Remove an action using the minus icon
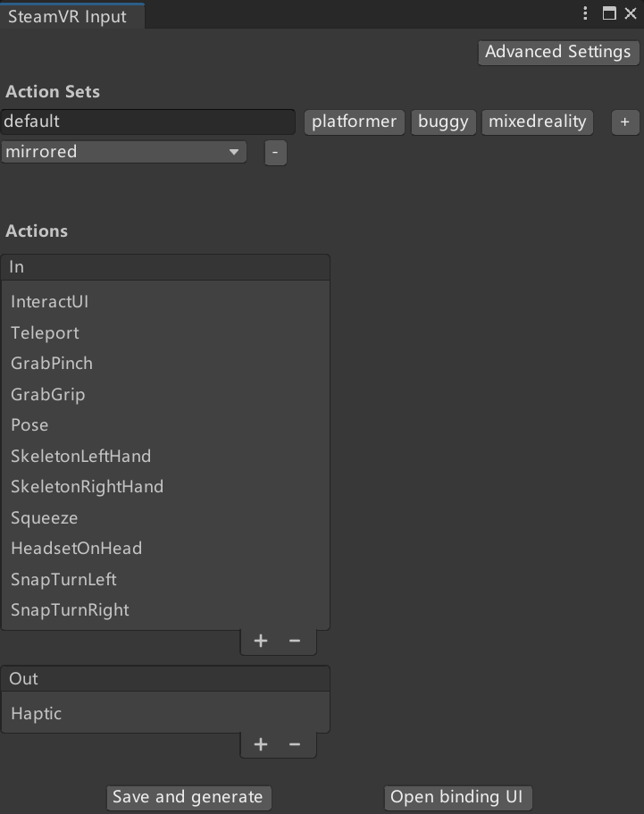The width and height of the screenshot is (644, 814). [295, 641]
